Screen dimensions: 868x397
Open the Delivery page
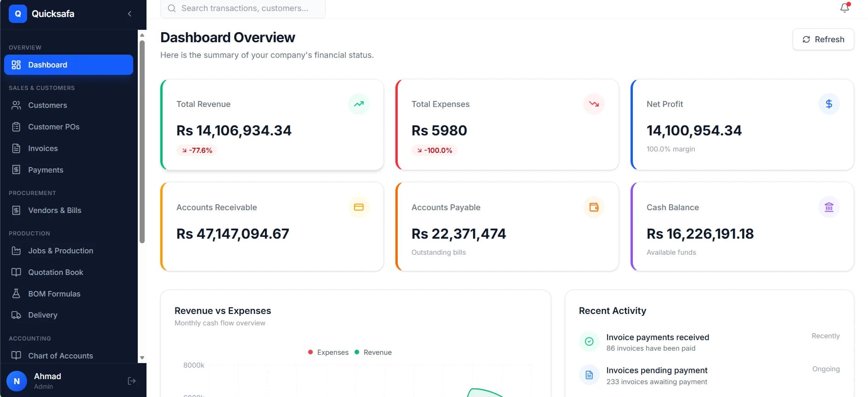[68, 315]
